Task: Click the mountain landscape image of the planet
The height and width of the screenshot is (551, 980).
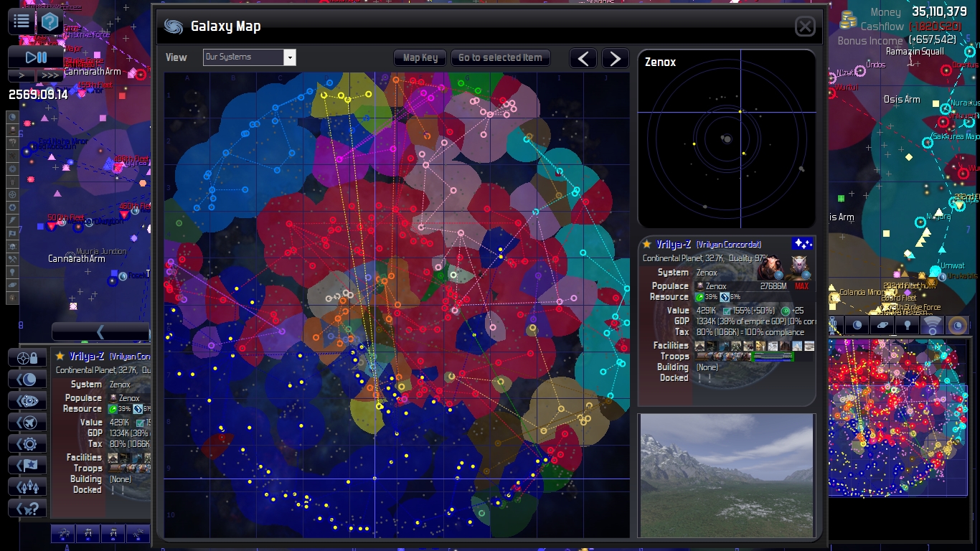Action: pyautogui.click(x=727, y=475)
